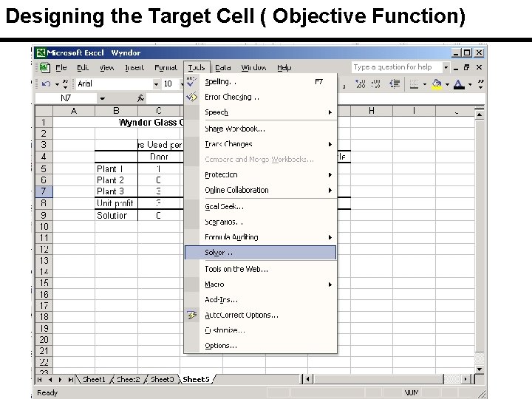This screenshot has height=399, width=532.
Task: Switch to the Sheet2 tab
Action: click(x=129, y=380)
